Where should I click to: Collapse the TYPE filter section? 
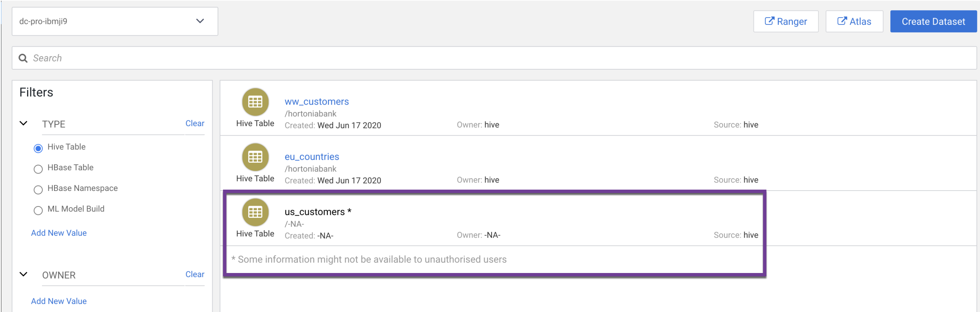24,123
